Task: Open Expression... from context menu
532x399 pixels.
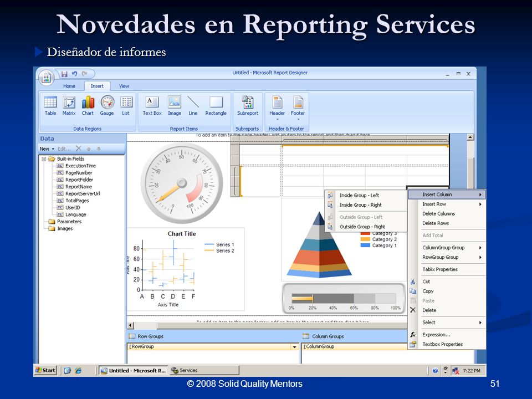Action: coord(447,335)
